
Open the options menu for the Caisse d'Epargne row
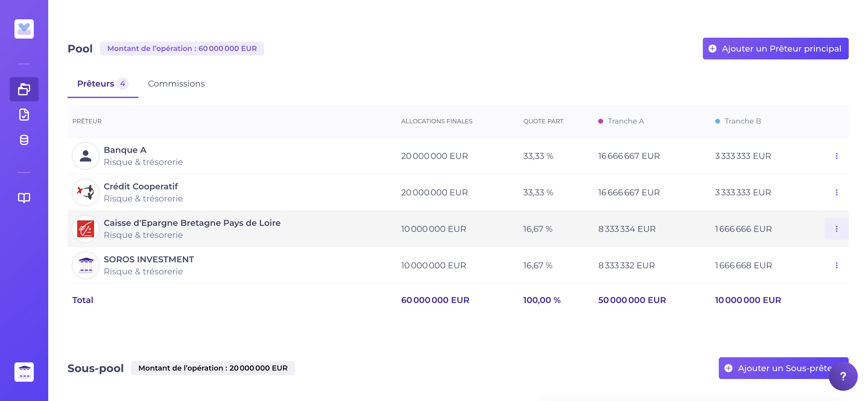point(836,229)
